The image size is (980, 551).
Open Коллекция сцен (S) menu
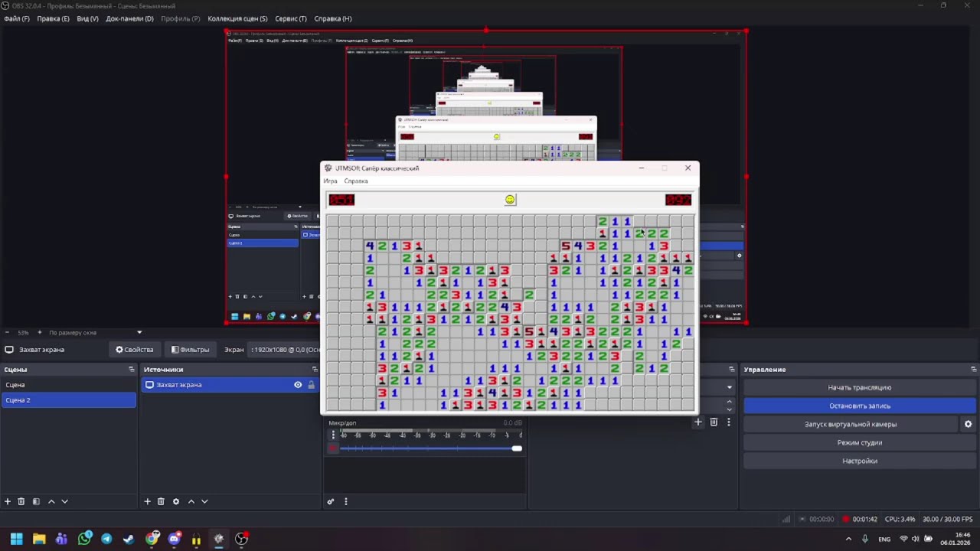click(x=237, y=18)
